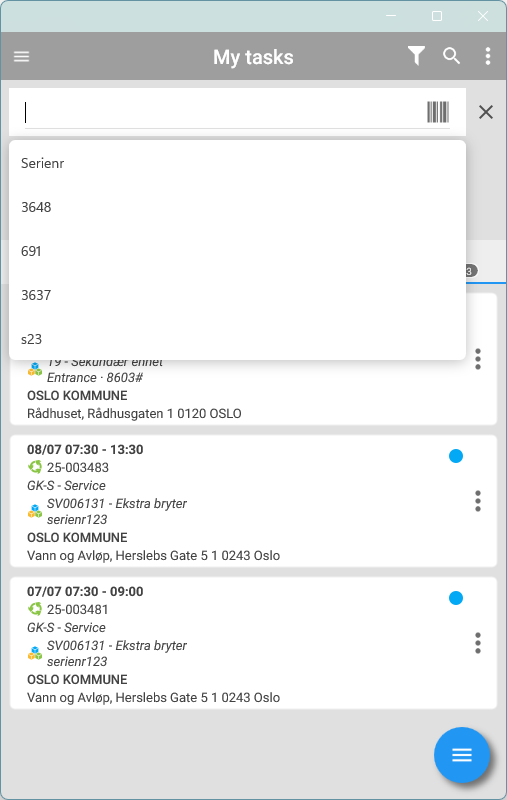Open the header three-dot overflow menu

click(x=488, y=56)
